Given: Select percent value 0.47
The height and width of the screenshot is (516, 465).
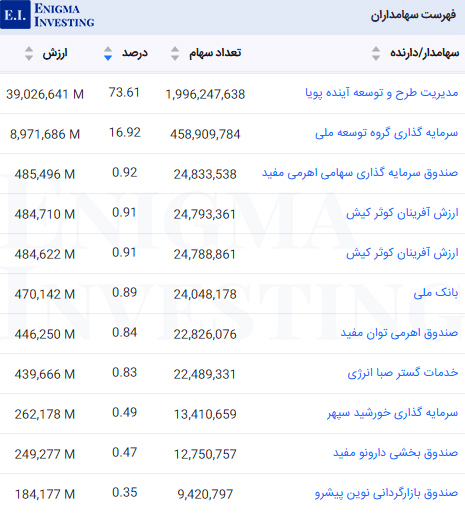Looking at the screenshot, I should tap(125, 453).
